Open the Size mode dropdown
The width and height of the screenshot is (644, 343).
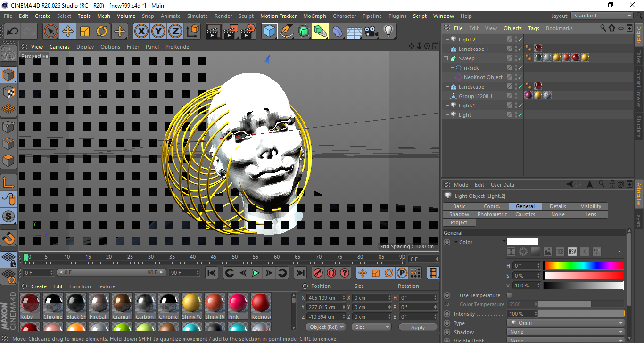pyautogui.click(x=372, y=327)
